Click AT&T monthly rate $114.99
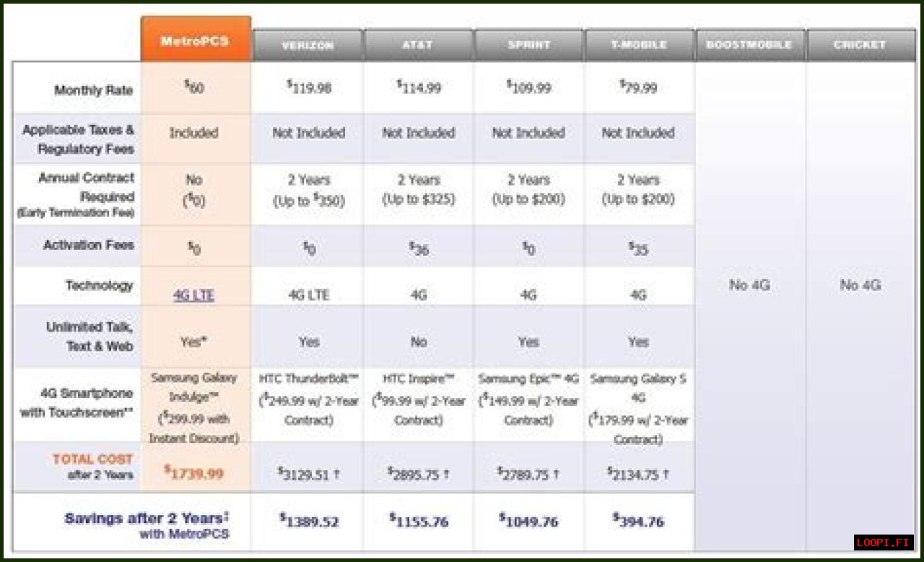924x562 pixels. tap(418, 88)
